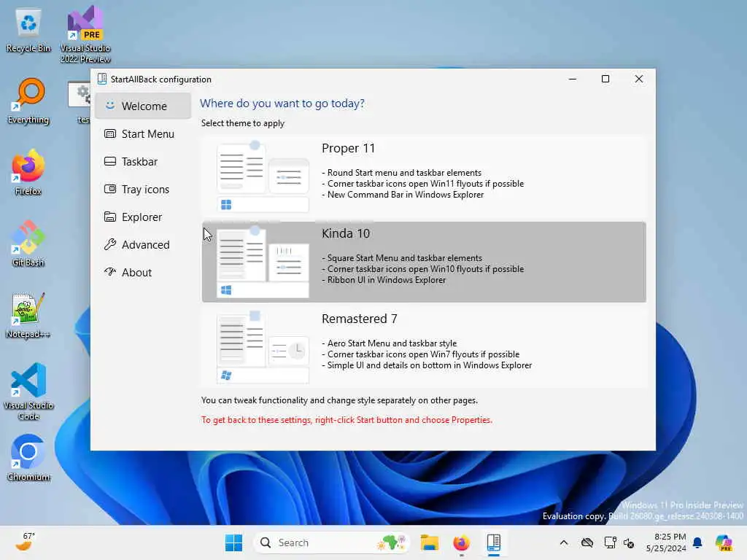Open the About page
Image resolution: width=747 pixels, height=560 pixels.
click(x=143, y=272)
